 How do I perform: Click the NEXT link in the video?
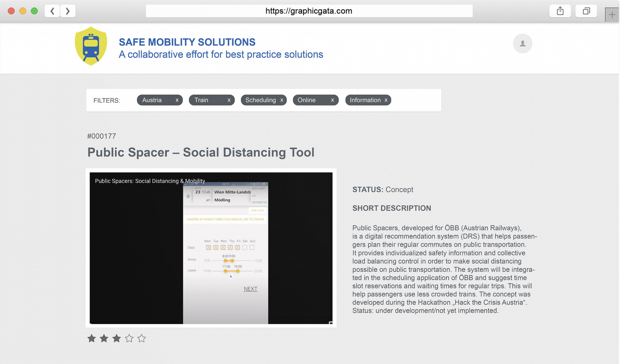(x=250, y=289)
